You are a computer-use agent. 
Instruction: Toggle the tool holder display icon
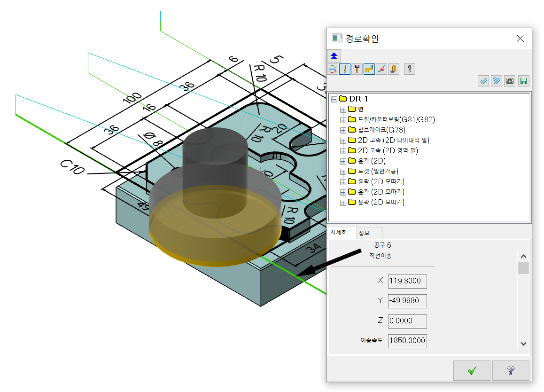coord(357,69)
